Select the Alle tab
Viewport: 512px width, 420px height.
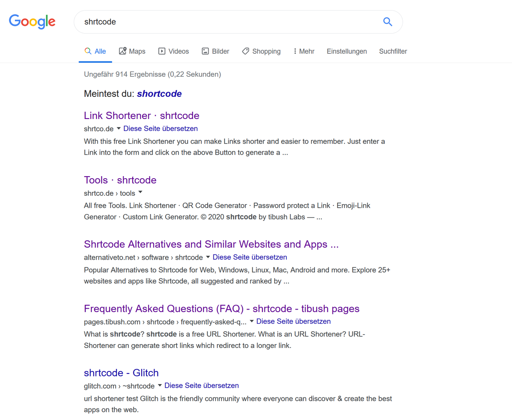pyautogui.click(x=95, y=51)
